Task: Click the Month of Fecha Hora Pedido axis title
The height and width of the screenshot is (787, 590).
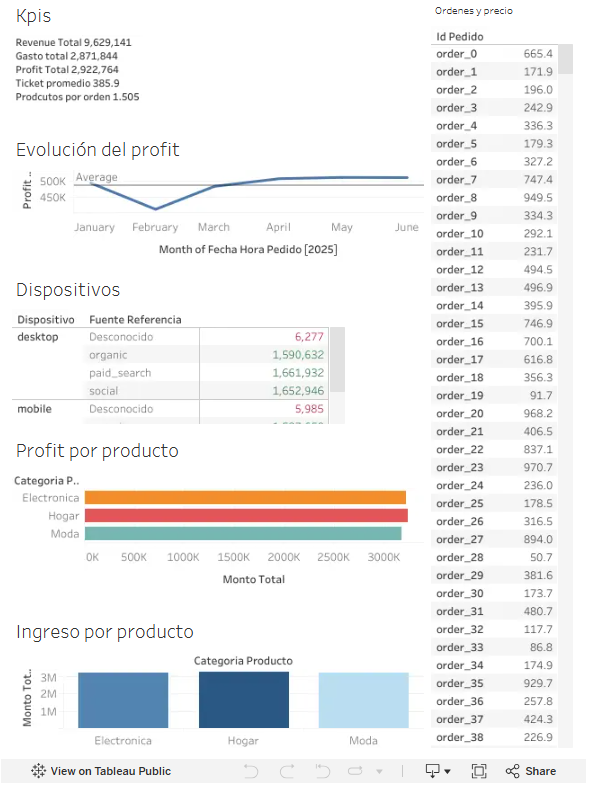Action: coord(248,249)
